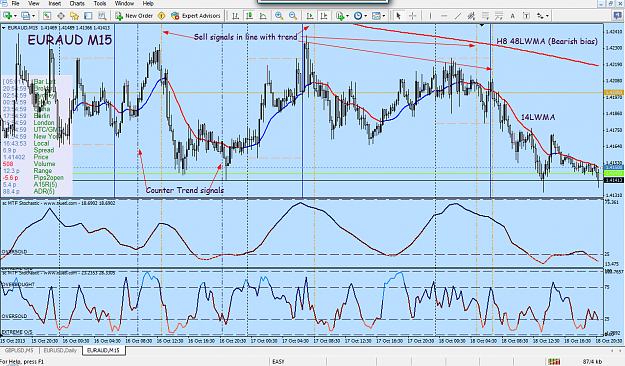Click the arrows objects icon
Screen dimensions: 625x366
click(540, 16)
